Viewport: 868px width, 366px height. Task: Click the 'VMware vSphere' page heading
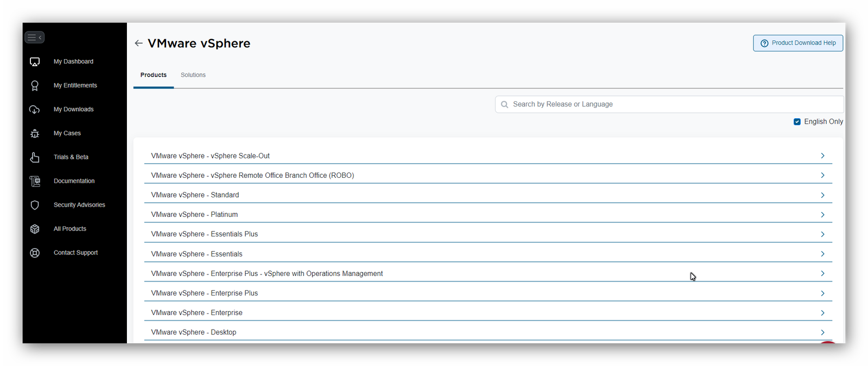199,43
